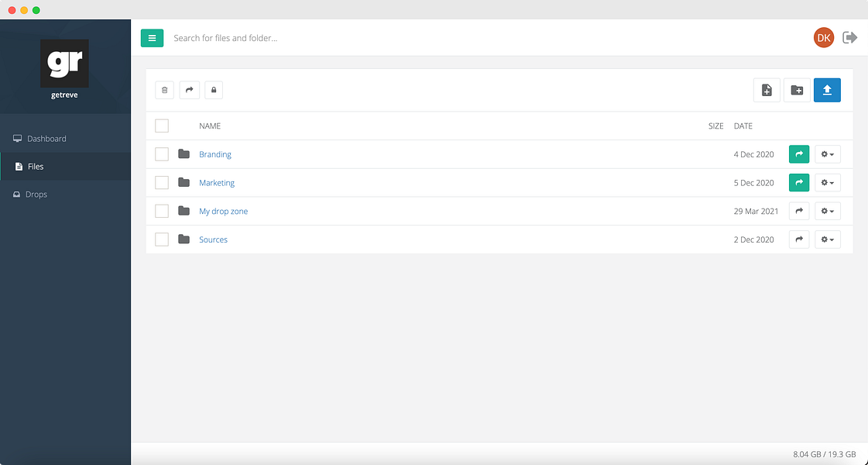Click the green share button for Marketing
Screen dimensions: 868x465
point(799,182)
